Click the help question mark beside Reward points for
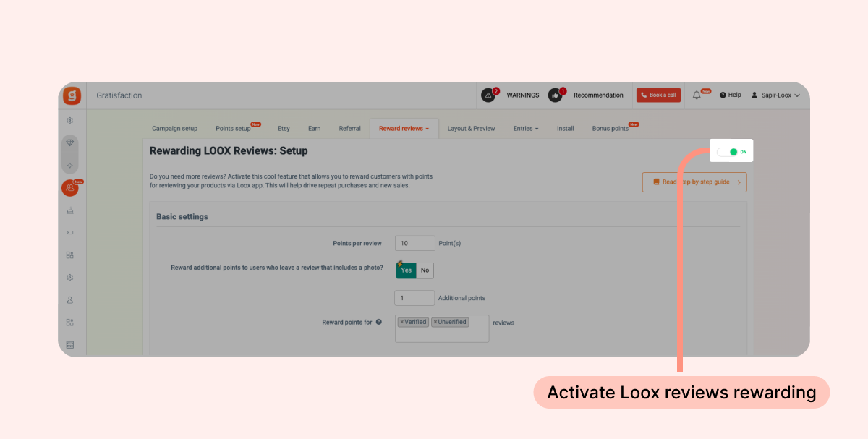 (x=378, y=323)
